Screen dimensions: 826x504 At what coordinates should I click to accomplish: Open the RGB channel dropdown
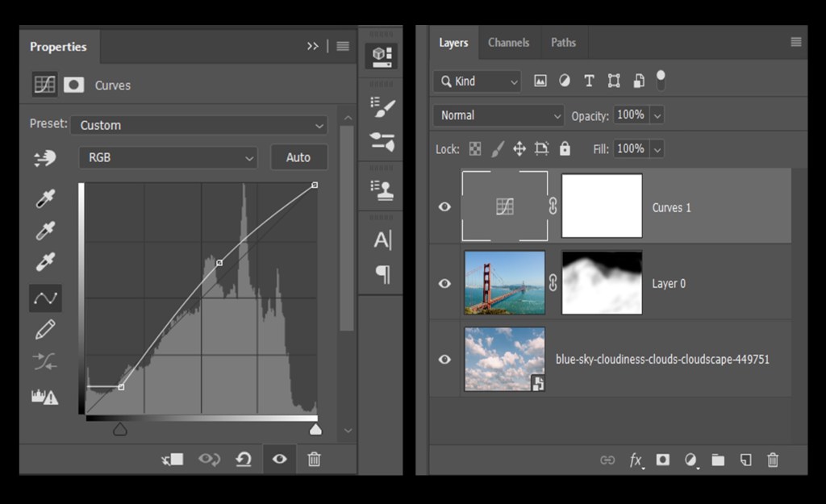(x=168, y=158)
